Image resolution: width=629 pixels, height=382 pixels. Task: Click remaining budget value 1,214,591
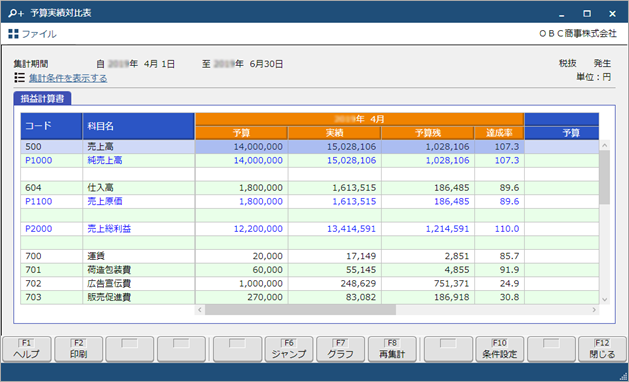point(447,229)
